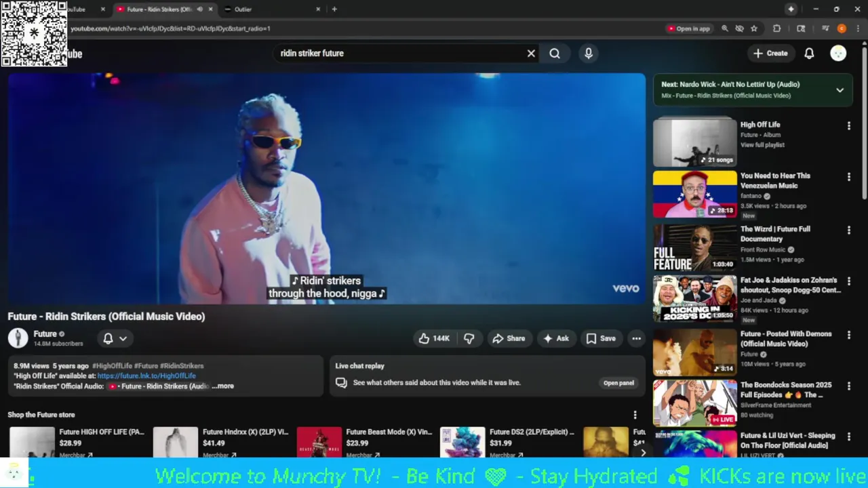Switch to the Outlier browser tab
The image size is (868, 488).
(271, 9)
